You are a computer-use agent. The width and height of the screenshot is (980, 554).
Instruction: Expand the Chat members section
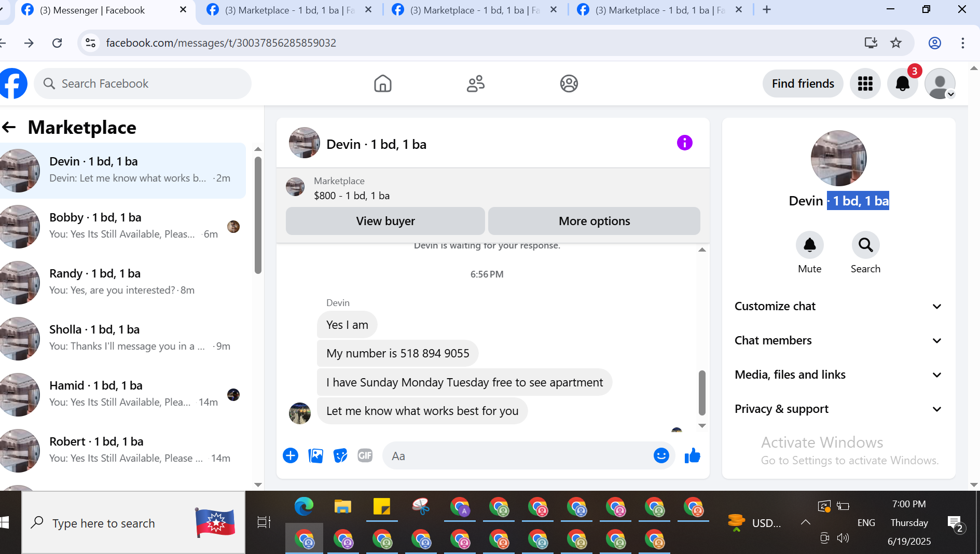838,340
